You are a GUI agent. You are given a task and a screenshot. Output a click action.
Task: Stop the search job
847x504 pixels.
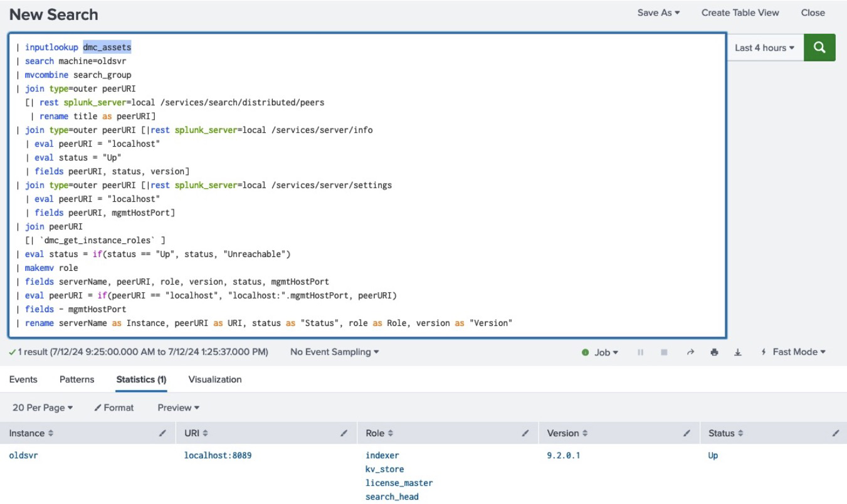663,352
